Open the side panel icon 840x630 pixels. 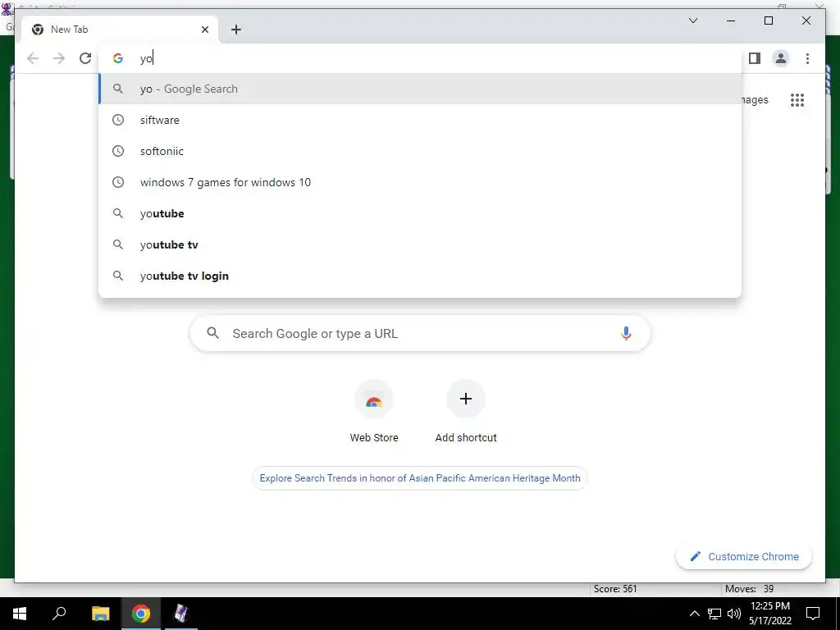tap(755, 58)
